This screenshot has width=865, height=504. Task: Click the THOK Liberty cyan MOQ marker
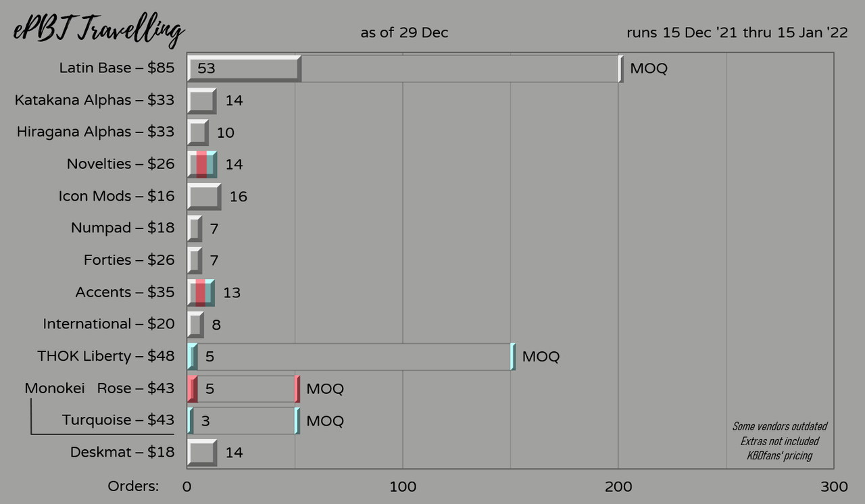[513, 357]
